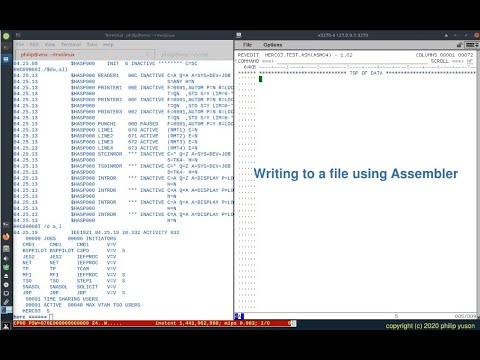Click the JES2 IEFPROC row
Image resolution: width=480 pixels, height=360 pixels.
click(69, 257)
